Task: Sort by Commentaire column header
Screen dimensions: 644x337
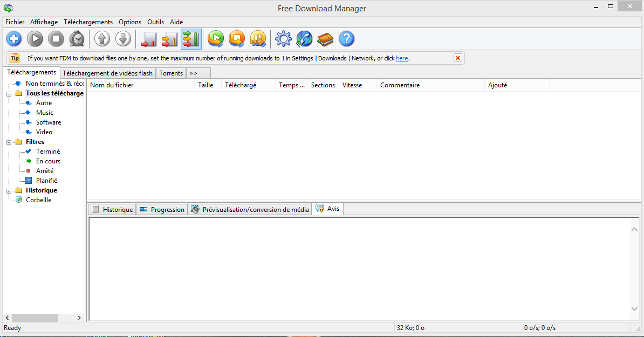Action: click(x=430, y=85)
